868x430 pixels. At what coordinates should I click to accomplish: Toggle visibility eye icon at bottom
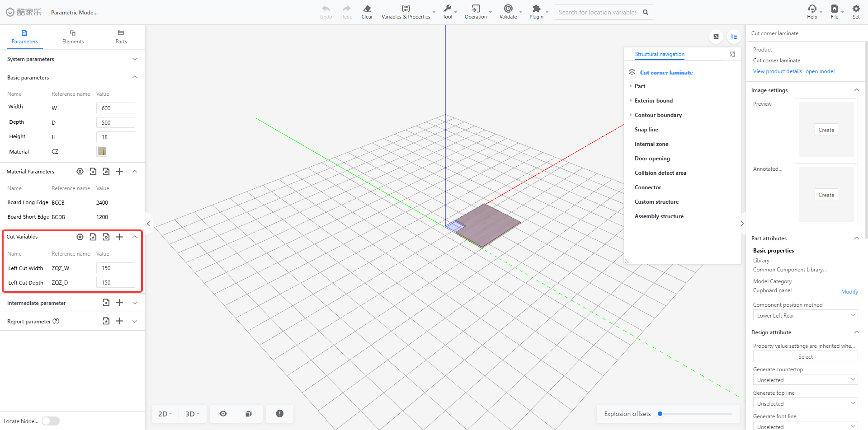pos(223,414)
